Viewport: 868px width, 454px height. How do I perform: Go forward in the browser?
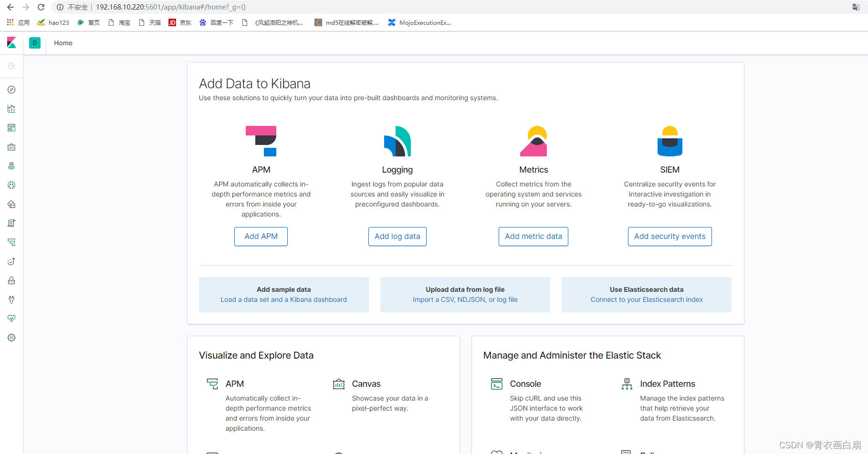(26, 7)
